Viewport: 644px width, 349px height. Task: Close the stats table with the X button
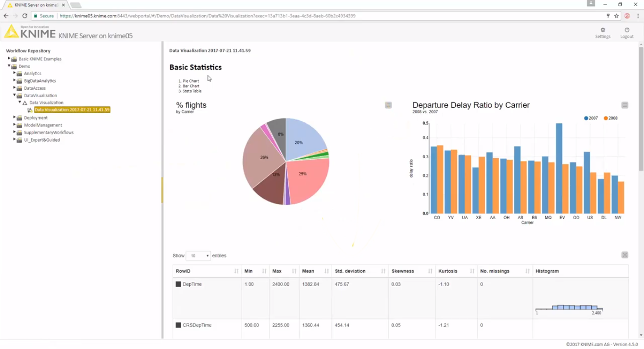pos(625,254)
